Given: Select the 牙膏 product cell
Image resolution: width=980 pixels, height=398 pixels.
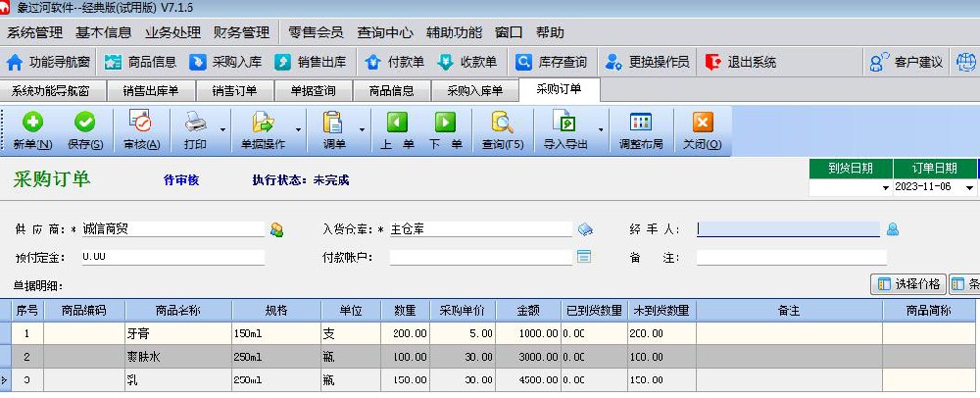Looking at the screenshot, I should [x=178, y=333].
